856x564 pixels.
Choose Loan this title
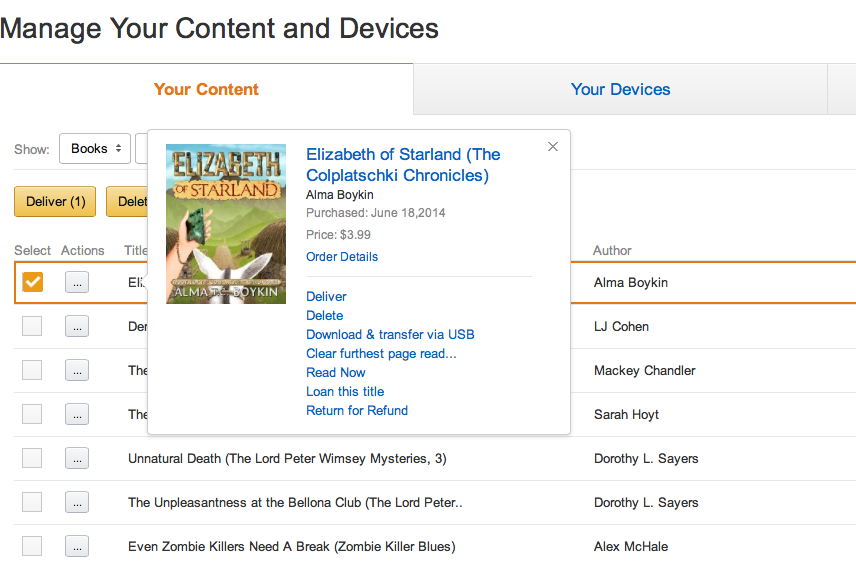coord(345,392)
